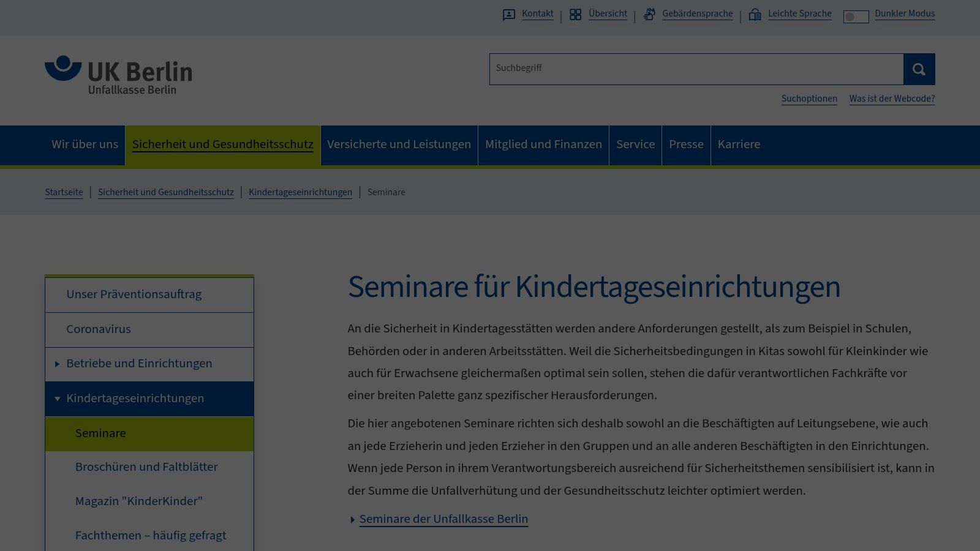Click the Seminare für Kindertageseinrichtungen heading
This screenshot has height=551, width=980.
pos(594,287)
